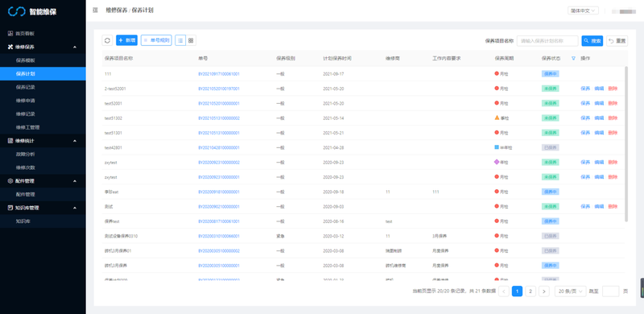The width and height of the screenshot is (644, 314).
Task: Click the blue 新增 add button
Action: 127,40
